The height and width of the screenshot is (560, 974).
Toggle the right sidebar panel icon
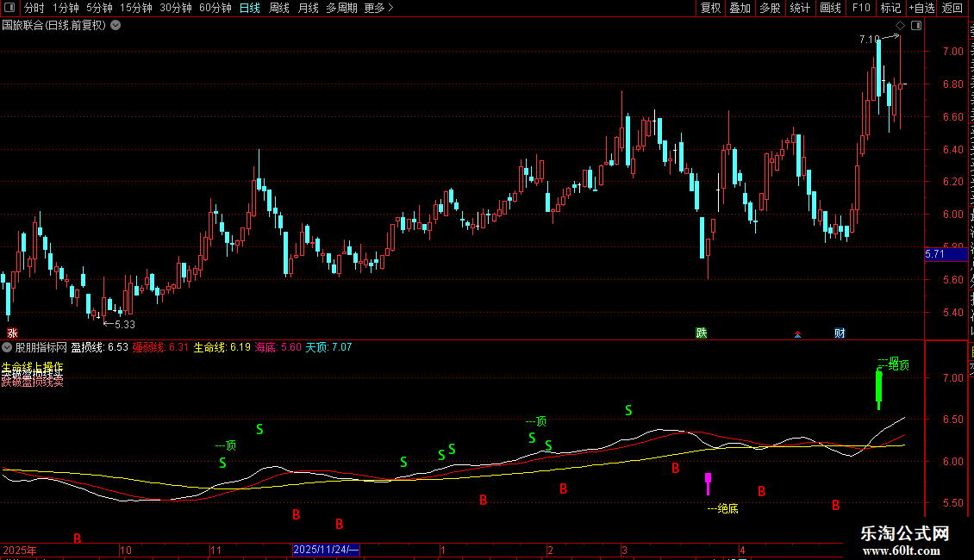click(916, 26)
